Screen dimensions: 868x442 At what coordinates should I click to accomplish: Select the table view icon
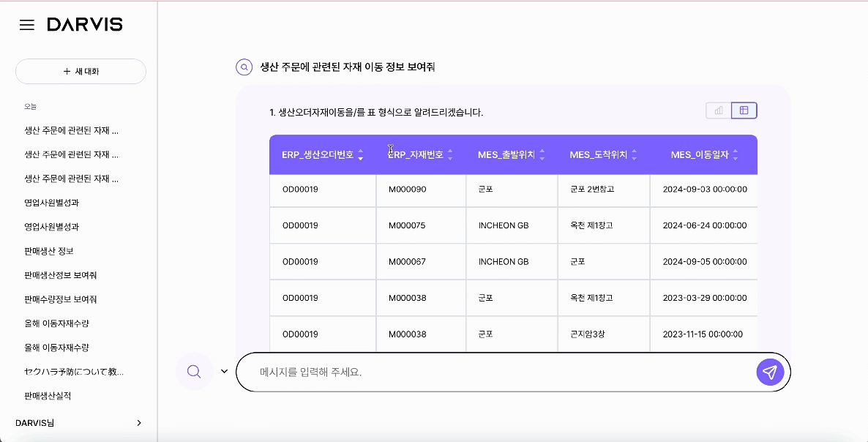point(744,110)
